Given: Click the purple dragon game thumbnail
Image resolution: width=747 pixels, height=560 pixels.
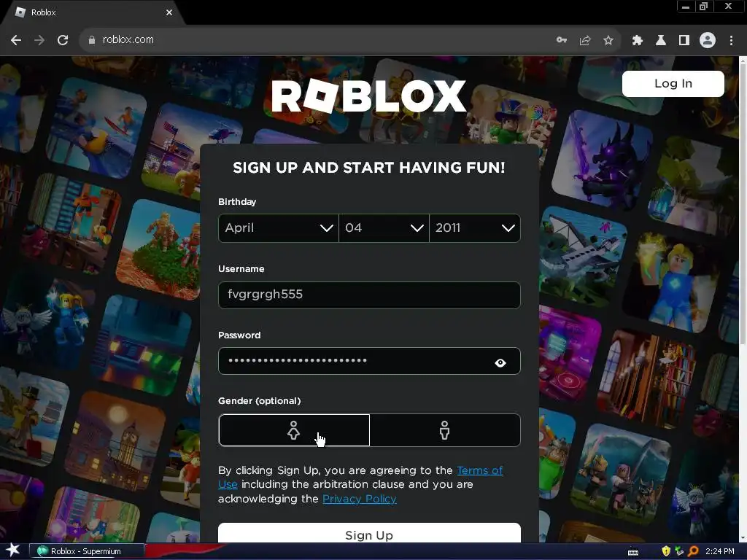Looking at the screenshot, I should pos(602,160).
